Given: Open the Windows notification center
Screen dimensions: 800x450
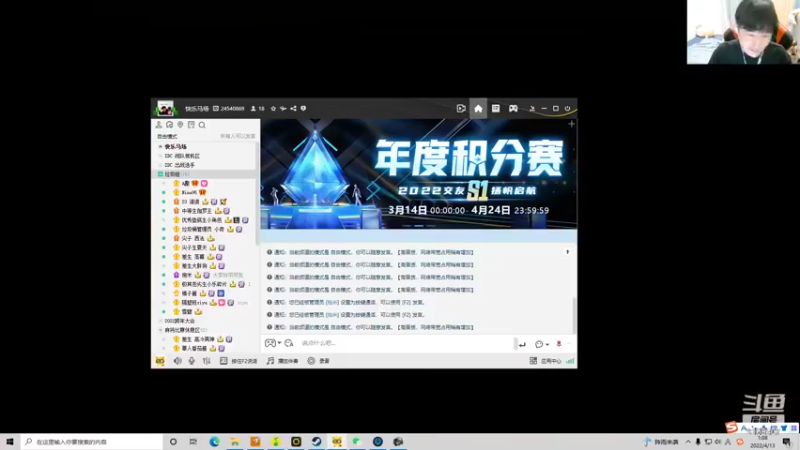Looking at the screenshot, I should pos(787,442).
